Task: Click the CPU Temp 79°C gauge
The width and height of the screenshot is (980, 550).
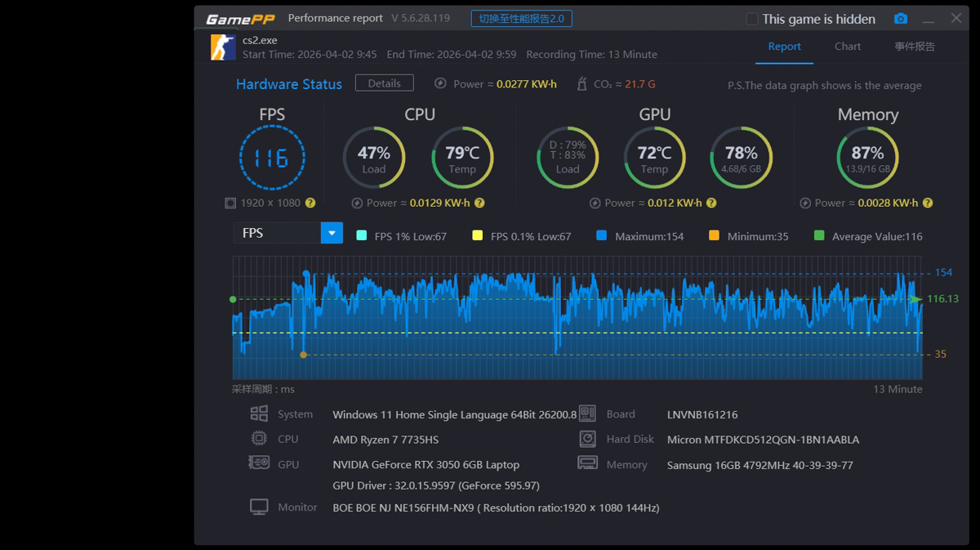Action: coord(462,158)
